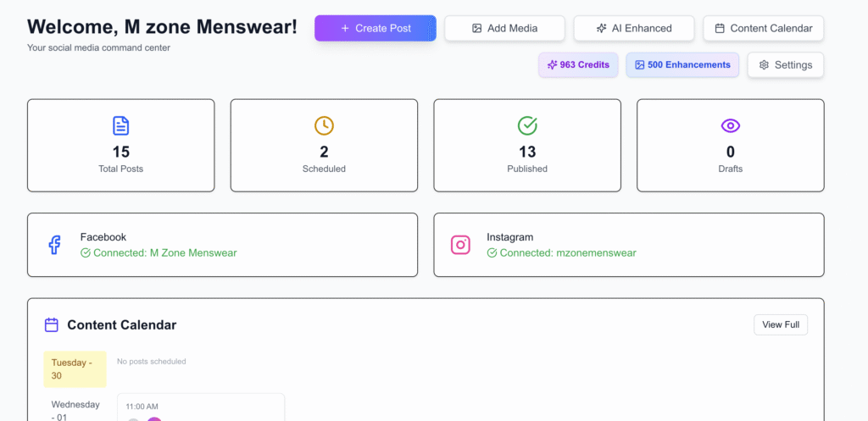Screen dimensions: 868x421
Task: Click the 963 Credits badge
Action: (578, 64)
